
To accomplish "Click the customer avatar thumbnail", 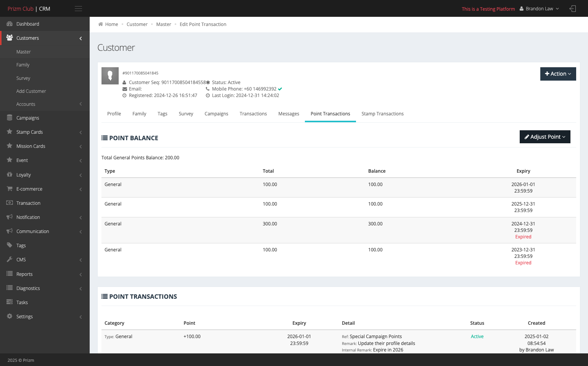I will tap(110, 76).
